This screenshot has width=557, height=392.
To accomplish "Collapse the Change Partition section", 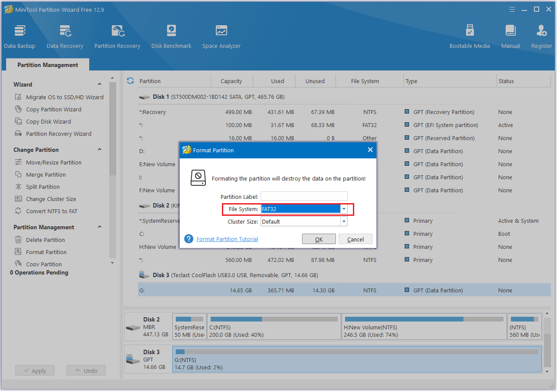I will pos(99,150).
